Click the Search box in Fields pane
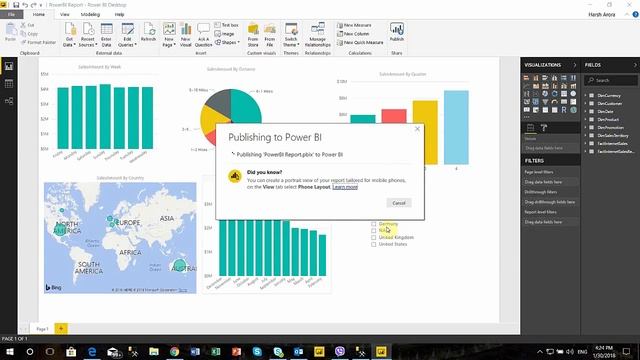This screenshot has height=360, width=640. pos(611,80)
